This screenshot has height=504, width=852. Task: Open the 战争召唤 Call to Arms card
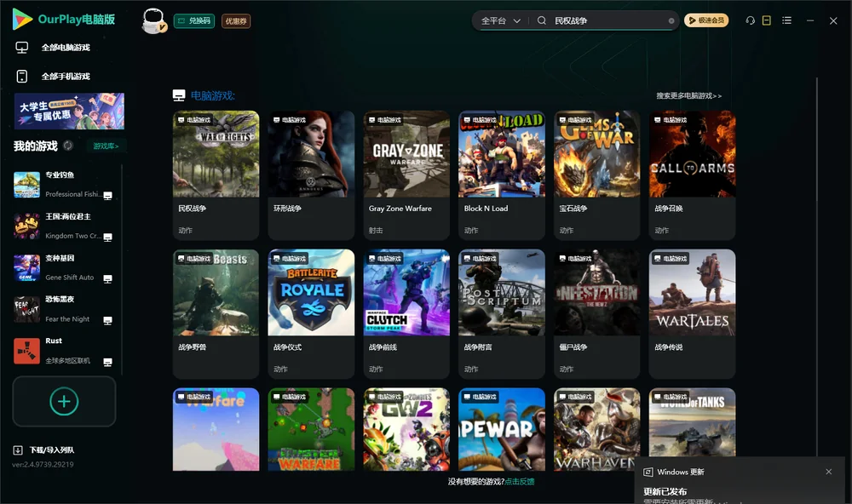692,175
